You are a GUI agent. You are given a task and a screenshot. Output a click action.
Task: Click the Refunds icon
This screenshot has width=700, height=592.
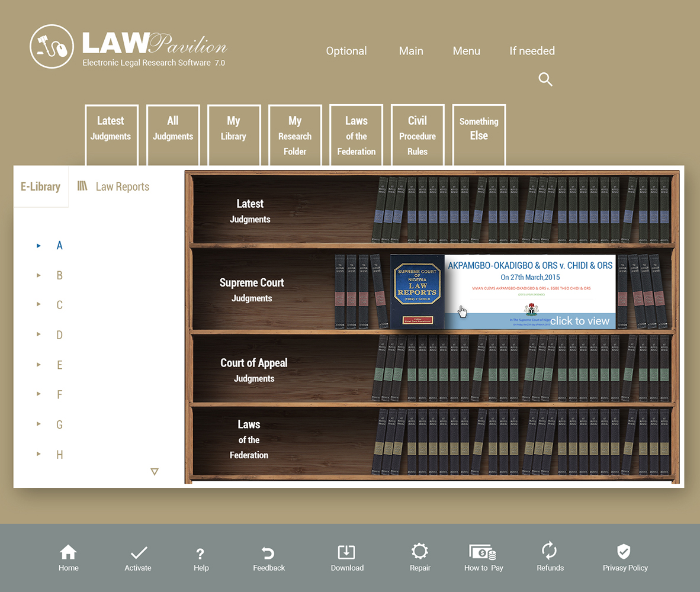(x=550, y=551)
